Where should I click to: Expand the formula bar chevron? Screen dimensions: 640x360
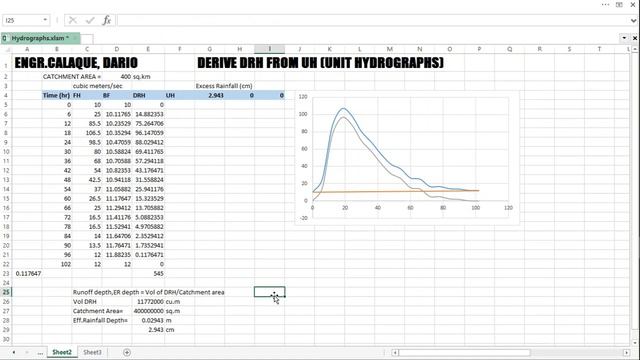tap(633, 20)
